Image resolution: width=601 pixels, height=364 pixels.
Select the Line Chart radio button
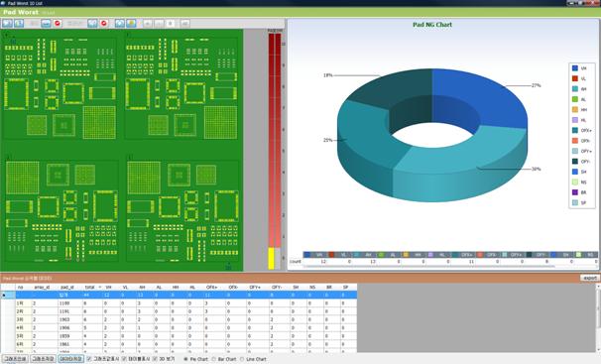(x=242, y=359)
